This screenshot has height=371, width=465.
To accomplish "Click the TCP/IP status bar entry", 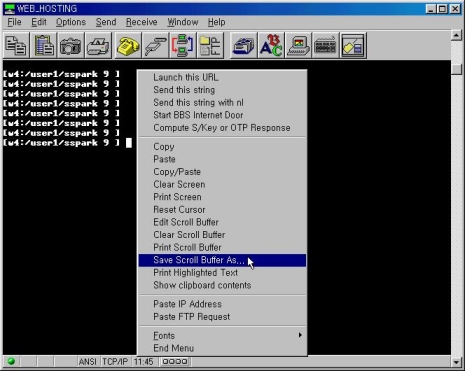I will 115,362.
